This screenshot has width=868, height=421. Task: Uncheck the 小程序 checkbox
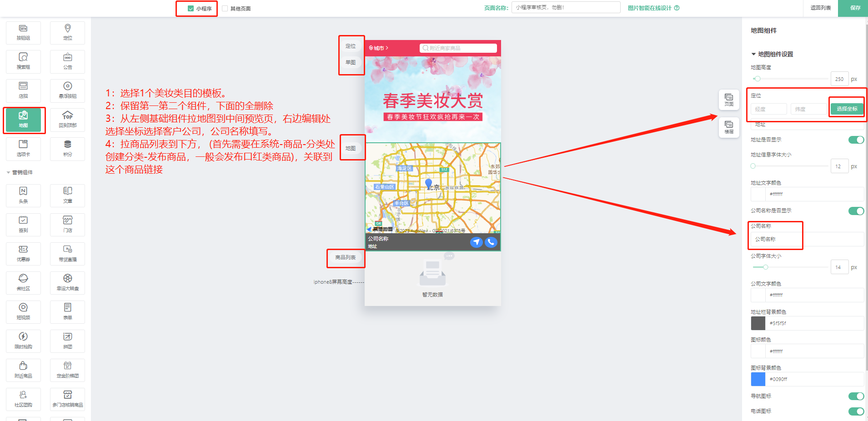click(x=191, y=9)
